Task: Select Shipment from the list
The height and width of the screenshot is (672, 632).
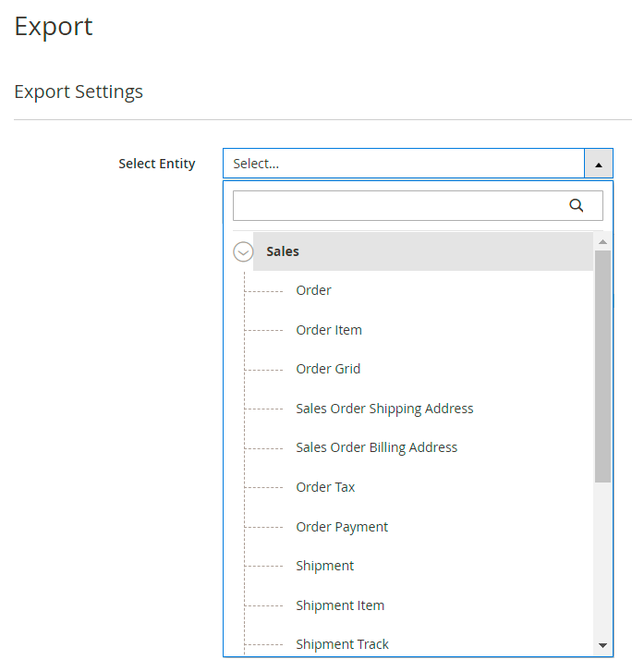Action: [324, 566]
